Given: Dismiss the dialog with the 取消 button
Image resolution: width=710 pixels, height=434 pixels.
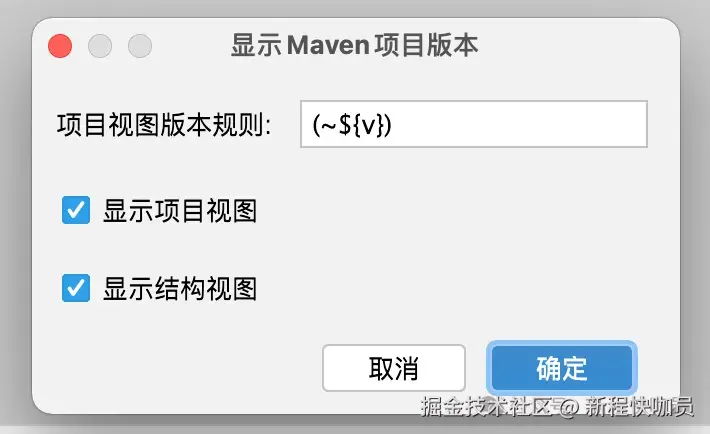Looking at the screenshot, I should (394, 368).
